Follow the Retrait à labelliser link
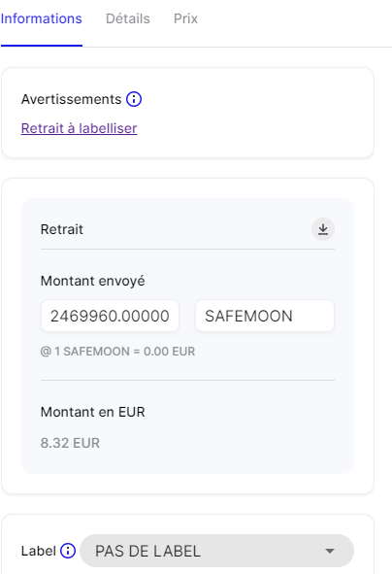The height and width of the screenshot is (574, 392). click(79, 128)
